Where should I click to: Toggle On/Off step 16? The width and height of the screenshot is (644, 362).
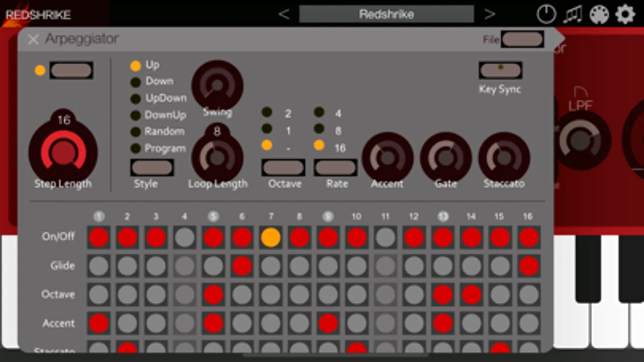pyautogui.click(x=528, y=237)
